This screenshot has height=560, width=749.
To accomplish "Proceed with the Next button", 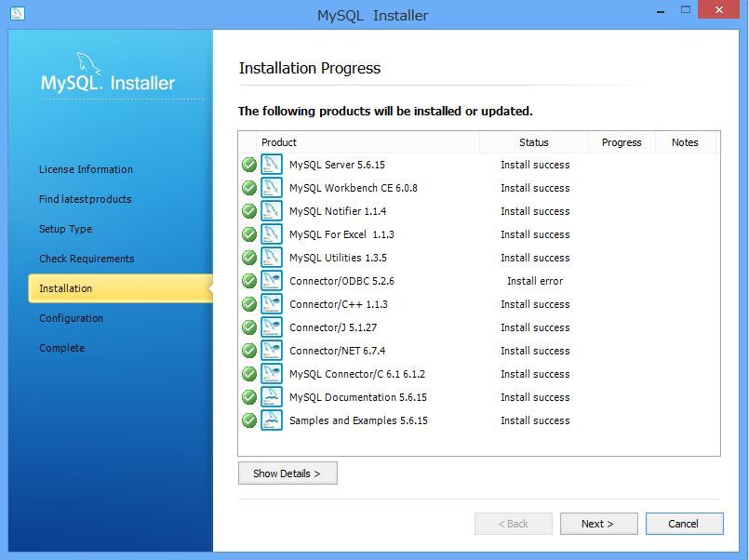I will point(598,524).
